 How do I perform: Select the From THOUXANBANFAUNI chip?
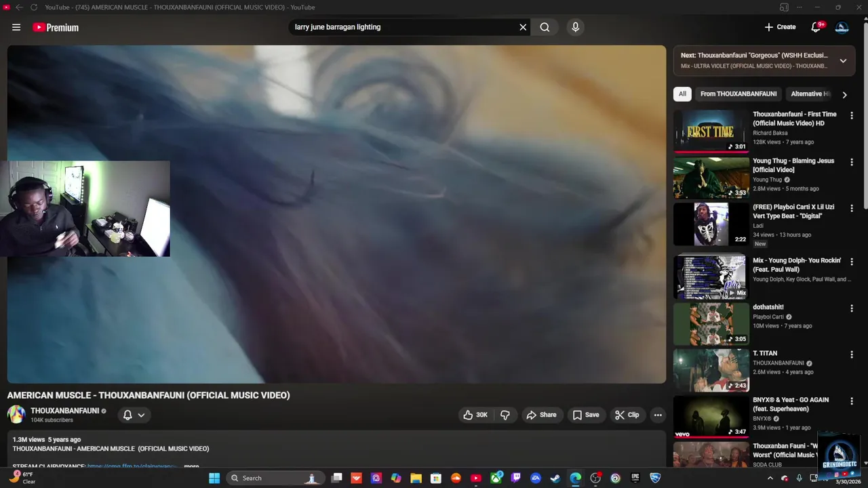pos(738,94)
